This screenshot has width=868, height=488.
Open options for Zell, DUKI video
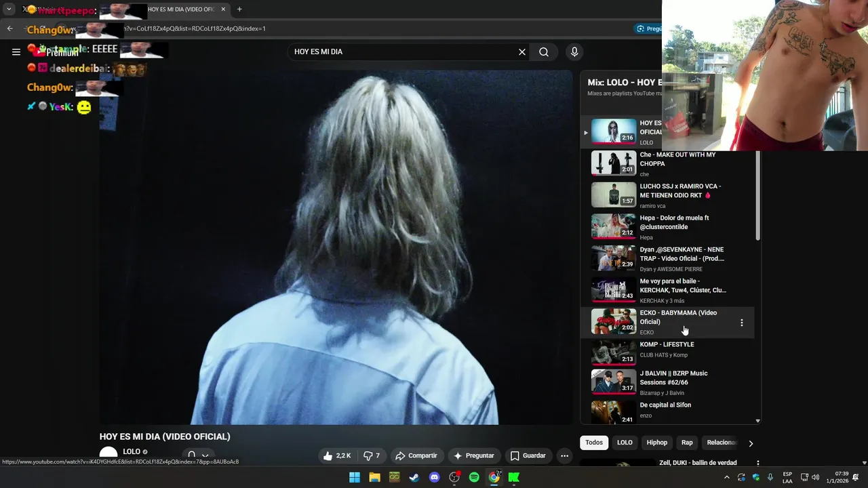coord(757,463)
